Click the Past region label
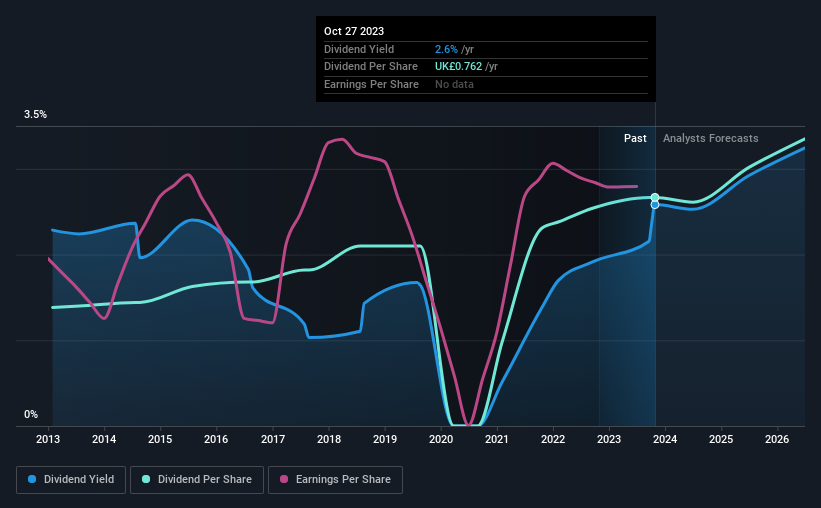The width and height of the screenshot is (821, 508). coord(635,138)
